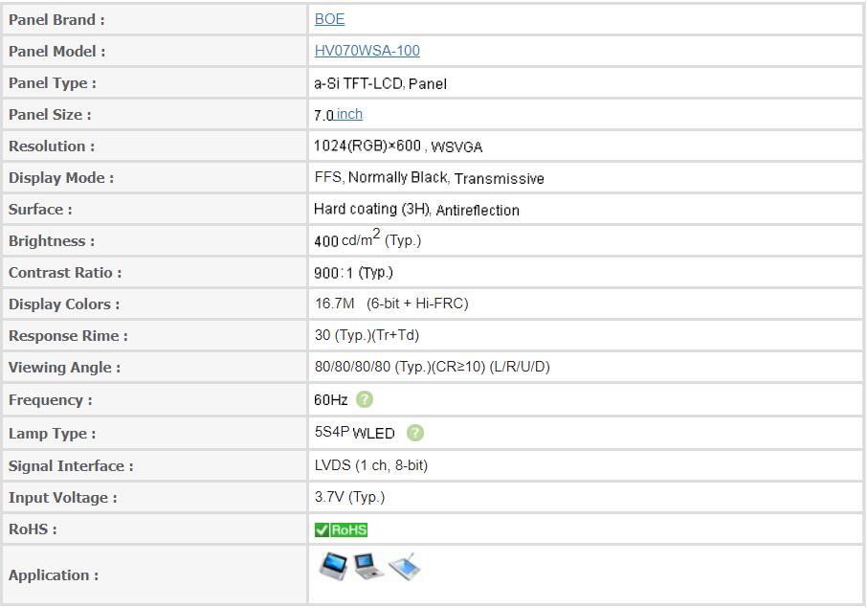Viewport: 868px width, 608px height.
Task: Click the Contrast Ratio value 900:1
Action: pos(333,273)
